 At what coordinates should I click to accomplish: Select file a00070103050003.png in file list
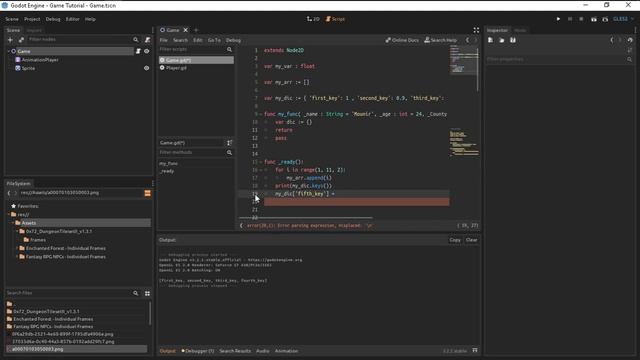tap(76, 349)
